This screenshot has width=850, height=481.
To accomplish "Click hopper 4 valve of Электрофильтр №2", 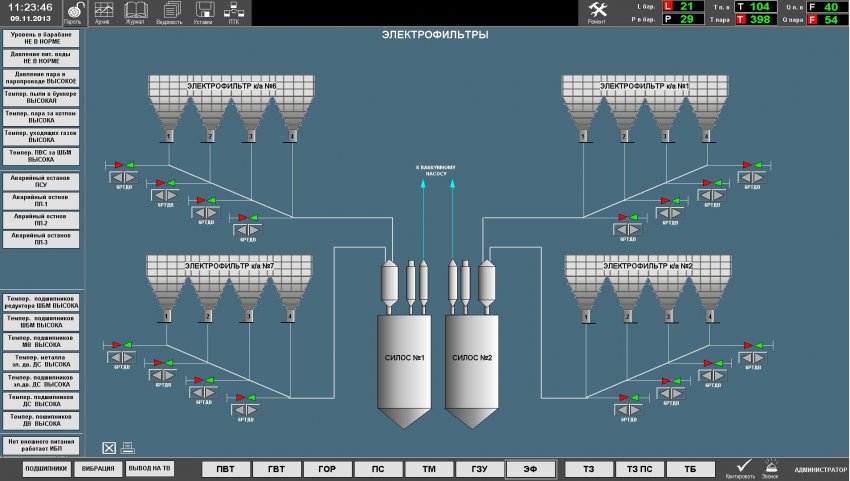I will [x=754, y=345].
